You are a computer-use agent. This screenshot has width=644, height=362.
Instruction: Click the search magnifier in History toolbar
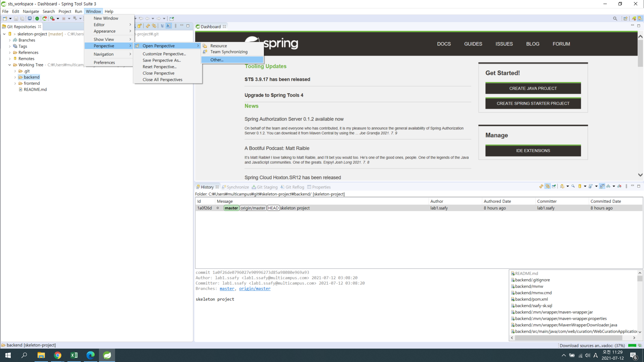pyautogui.click(x=573, y=186)
